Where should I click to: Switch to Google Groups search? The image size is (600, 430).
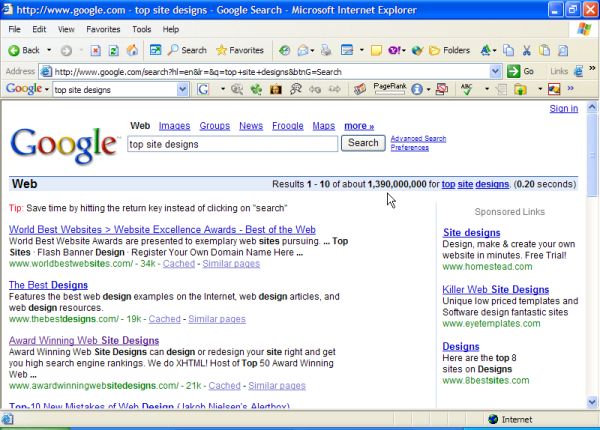(x=215, y=126)
